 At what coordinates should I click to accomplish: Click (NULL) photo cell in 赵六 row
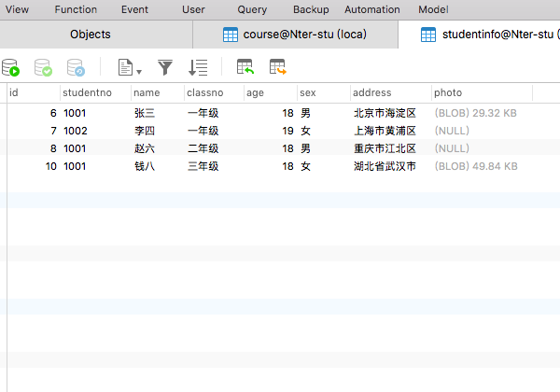click(452, 148)
